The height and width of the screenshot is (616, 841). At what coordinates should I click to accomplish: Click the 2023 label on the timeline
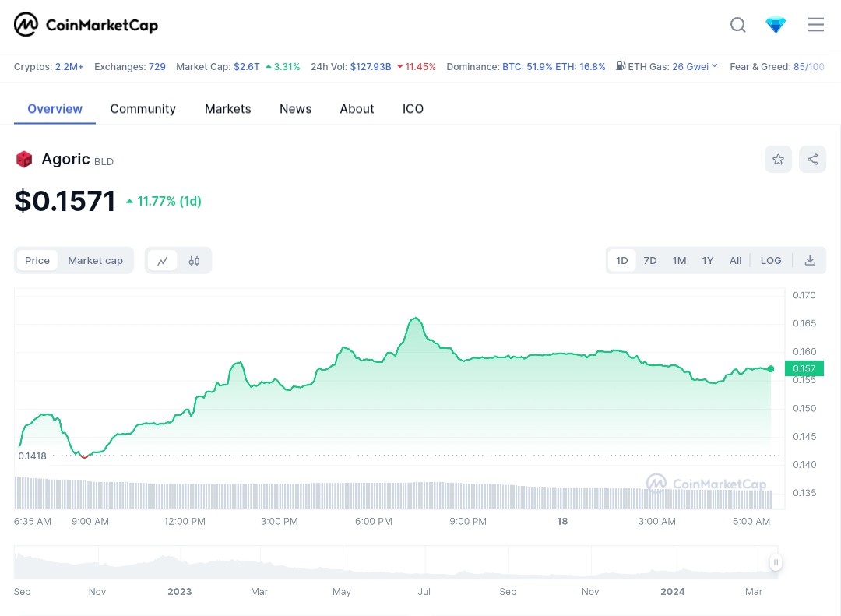pyautogui.click(x=180, y=591)
